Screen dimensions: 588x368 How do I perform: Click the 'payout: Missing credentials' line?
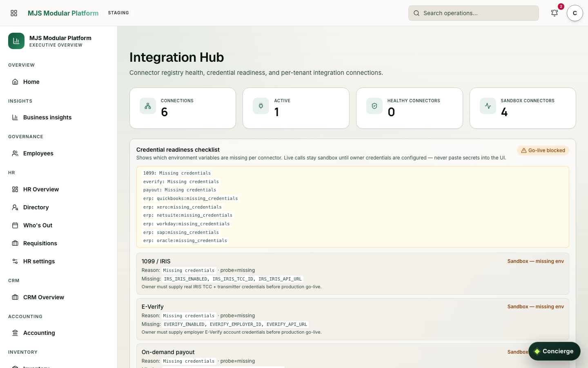[x=180, y=190]
